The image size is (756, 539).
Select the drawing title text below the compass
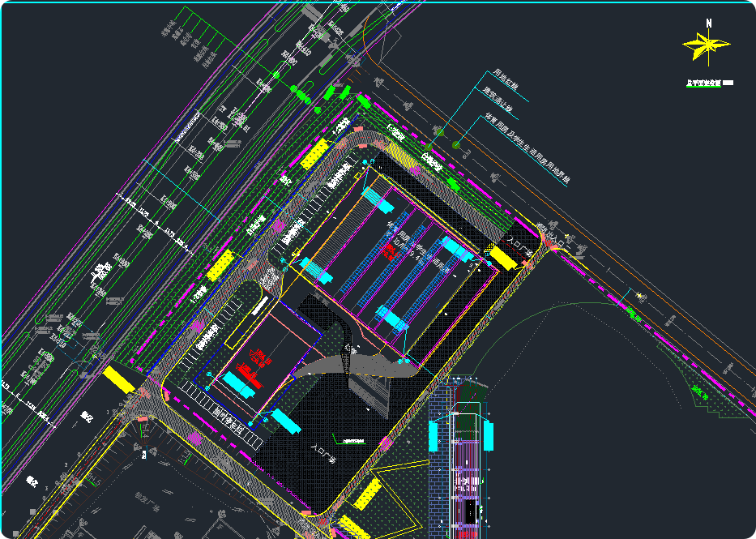(x=704, y=83)
